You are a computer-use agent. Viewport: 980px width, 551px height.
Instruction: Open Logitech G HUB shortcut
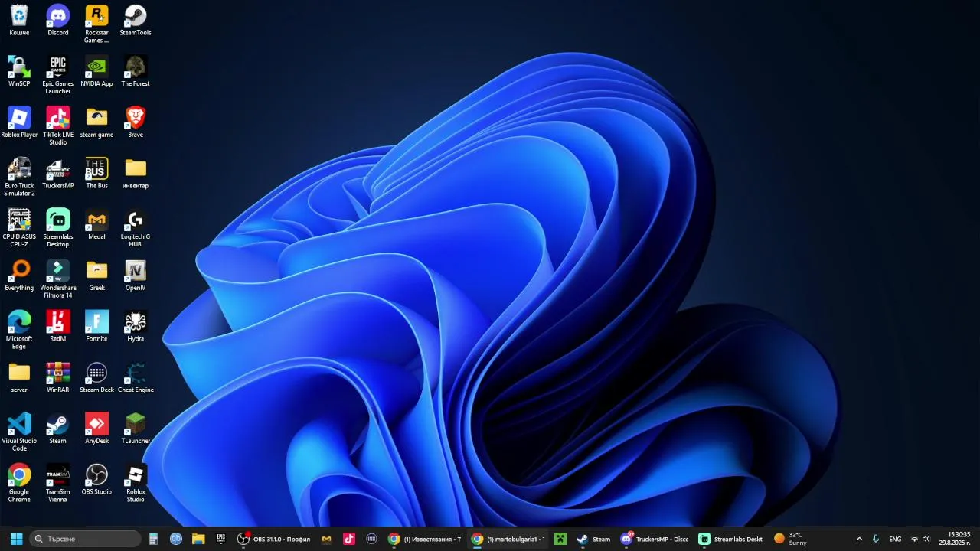coord(136,228)
